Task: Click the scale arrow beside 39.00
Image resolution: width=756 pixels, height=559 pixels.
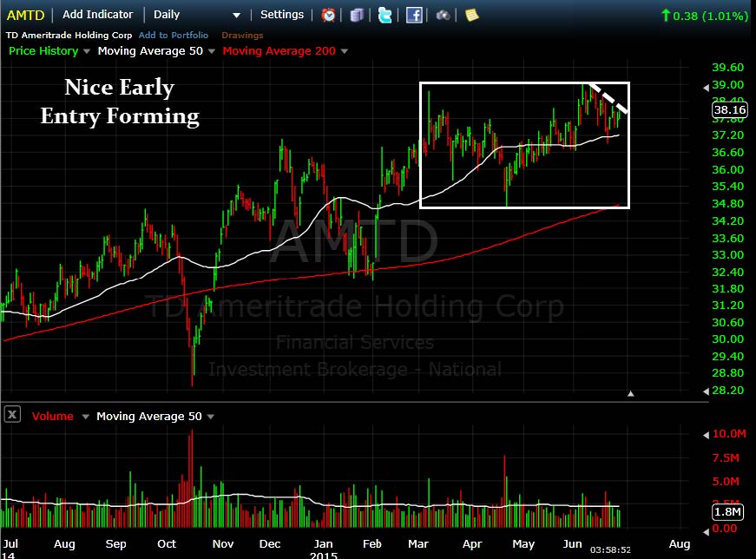Action: pyautogui.click(x=706, y=88)
